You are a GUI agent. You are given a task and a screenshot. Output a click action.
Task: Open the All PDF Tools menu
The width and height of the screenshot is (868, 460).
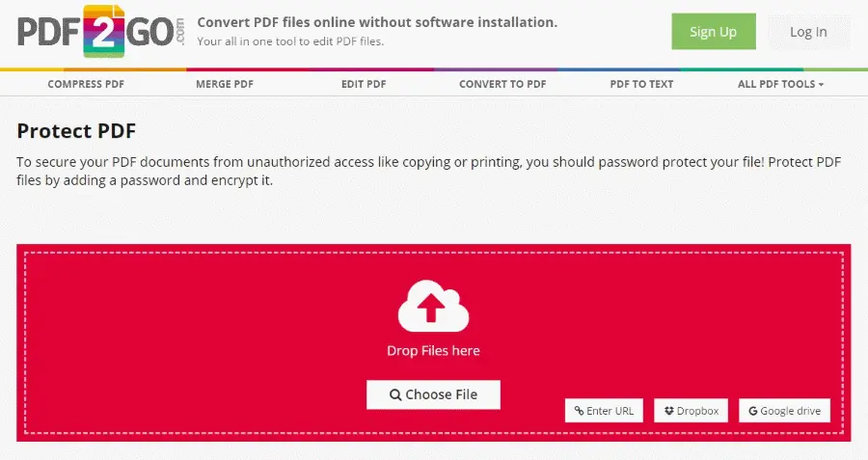[x=780, y=84]
